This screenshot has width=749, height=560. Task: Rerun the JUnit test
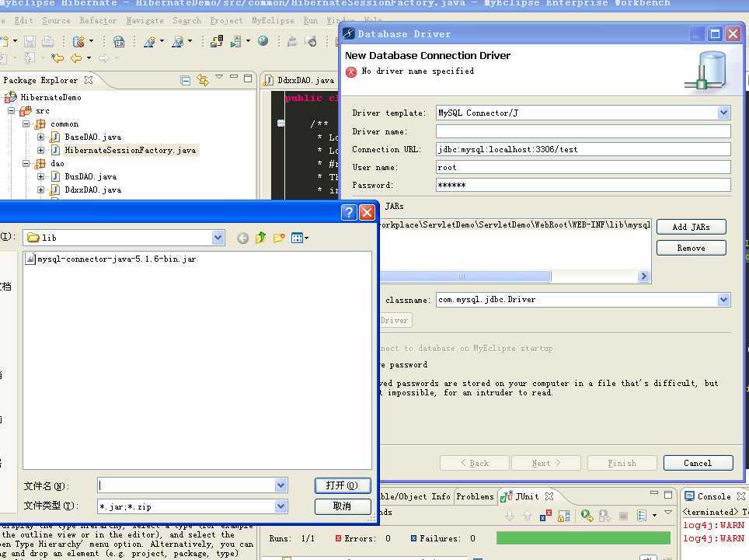tap(587, 516)
